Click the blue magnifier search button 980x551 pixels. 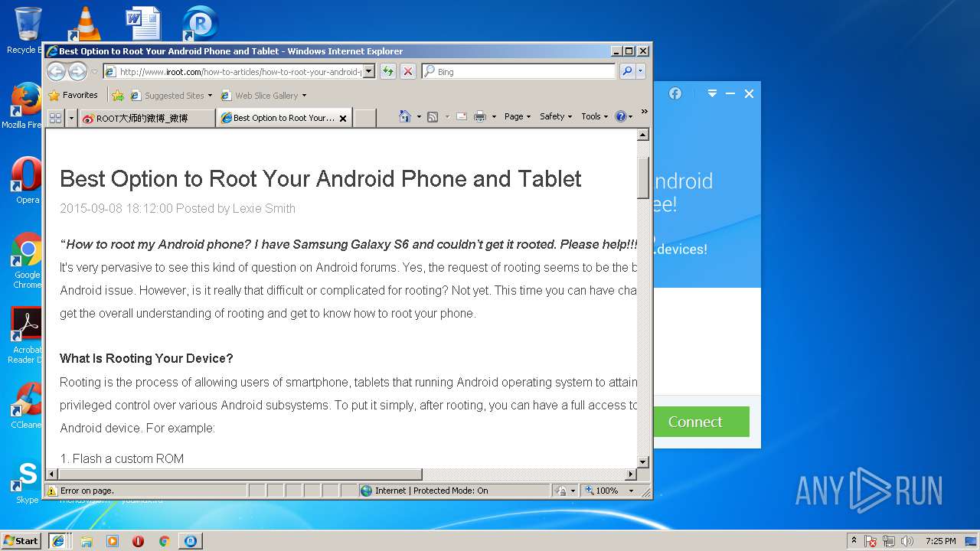pos(627,71)
